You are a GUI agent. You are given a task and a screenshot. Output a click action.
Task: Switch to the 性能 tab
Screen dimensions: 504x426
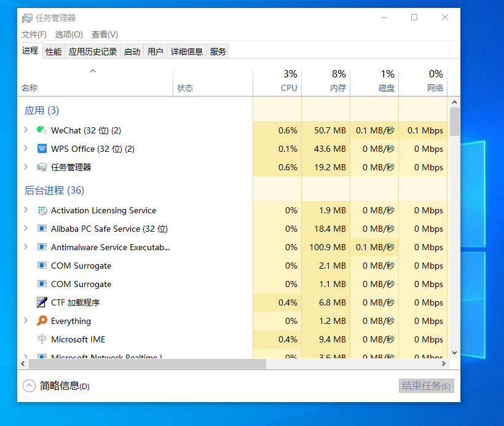pos(53,52)
